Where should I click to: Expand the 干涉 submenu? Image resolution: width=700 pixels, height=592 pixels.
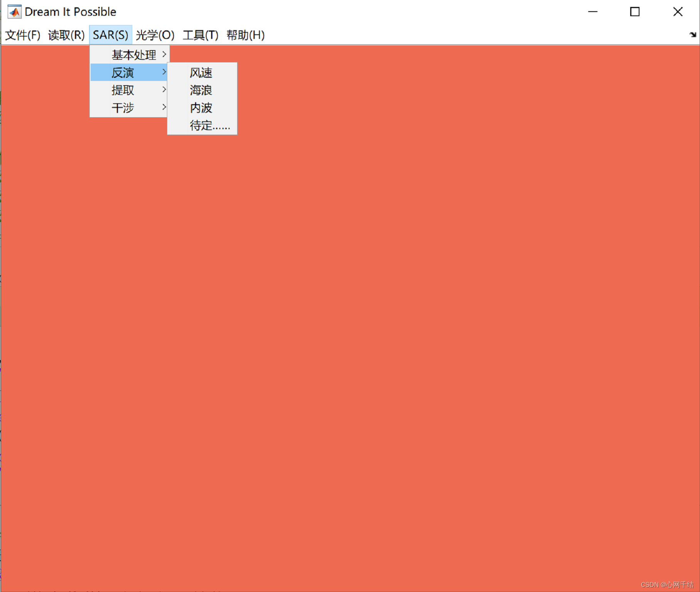129,108
